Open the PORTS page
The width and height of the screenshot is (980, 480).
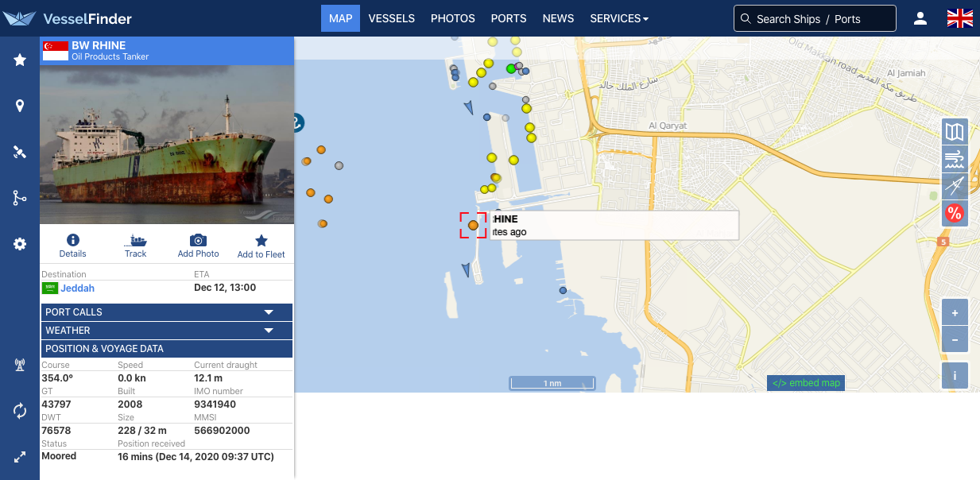pyautogui.click(x=509, y=18)
